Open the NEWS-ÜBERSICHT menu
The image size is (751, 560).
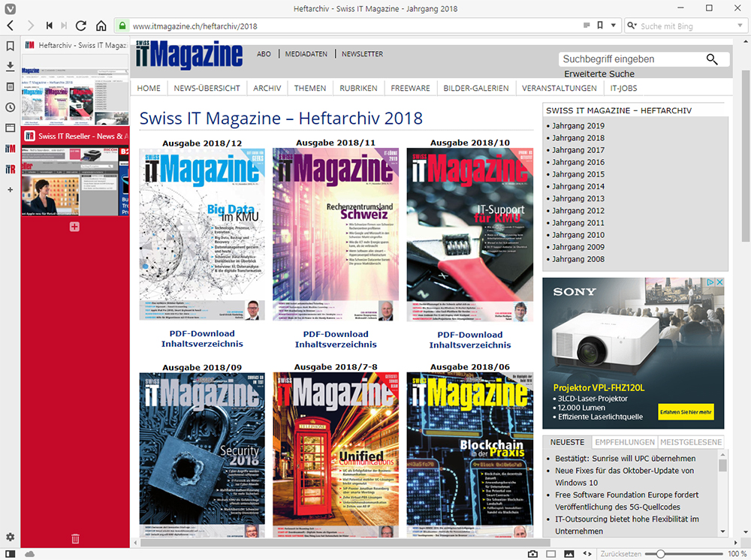pyautogui.click(x=207, y=88)
